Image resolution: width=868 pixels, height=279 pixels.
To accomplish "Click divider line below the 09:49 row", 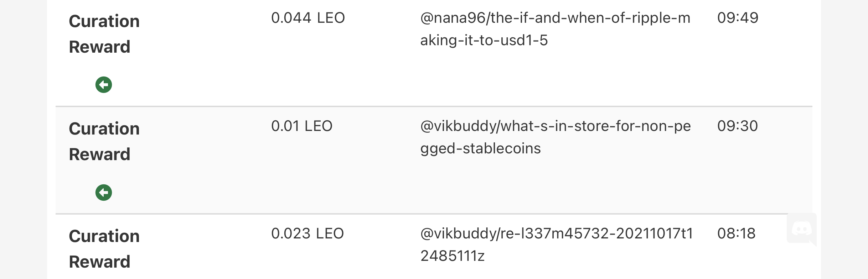I will 434,106.
